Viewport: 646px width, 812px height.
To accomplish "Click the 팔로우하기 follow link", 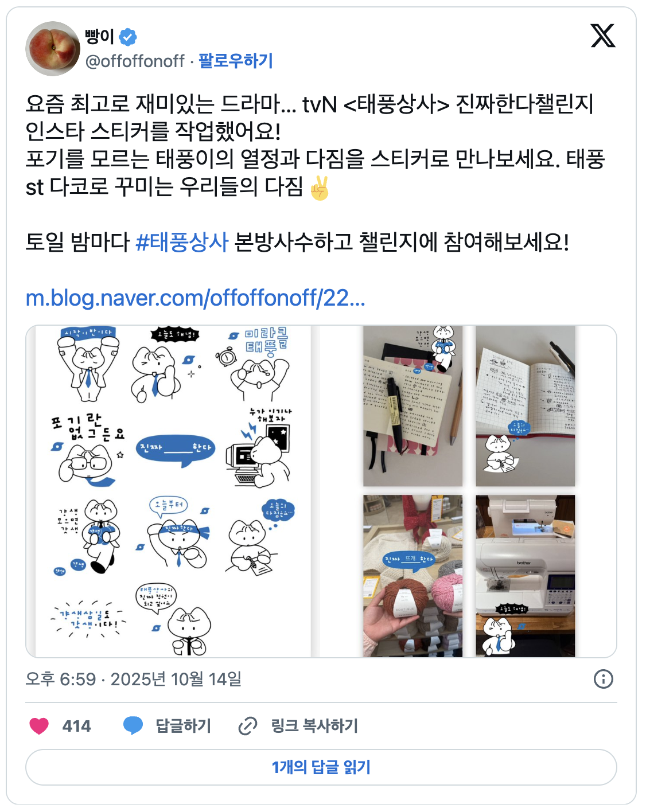I will (x=235, y=61).
